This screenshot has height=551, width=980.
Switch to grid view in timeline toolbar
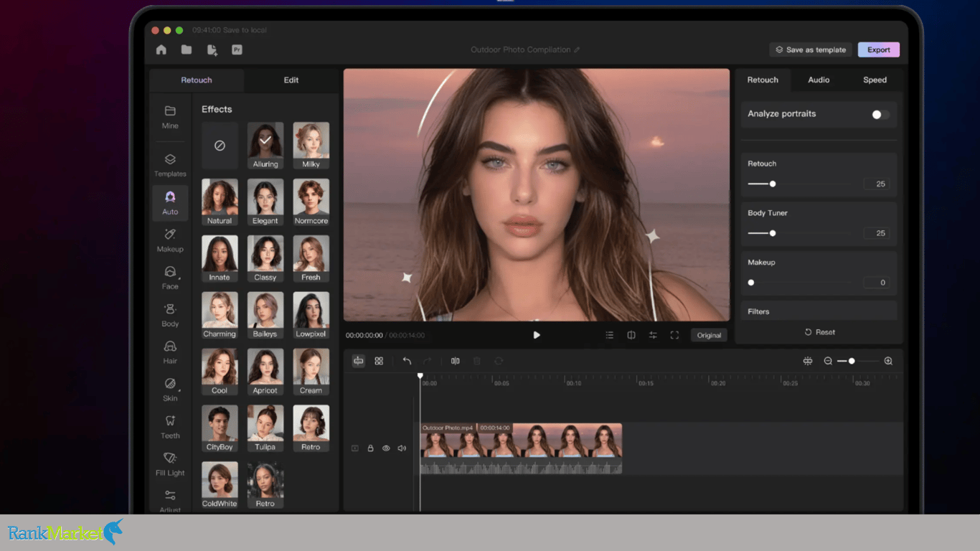[x=379, y=361]
